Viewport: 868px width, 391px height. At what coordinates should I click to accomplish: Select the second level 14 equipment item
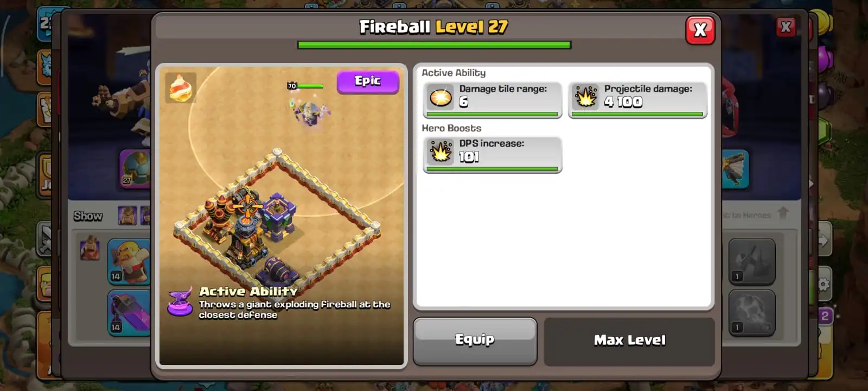pyautogui.click(x=129, y=313)
